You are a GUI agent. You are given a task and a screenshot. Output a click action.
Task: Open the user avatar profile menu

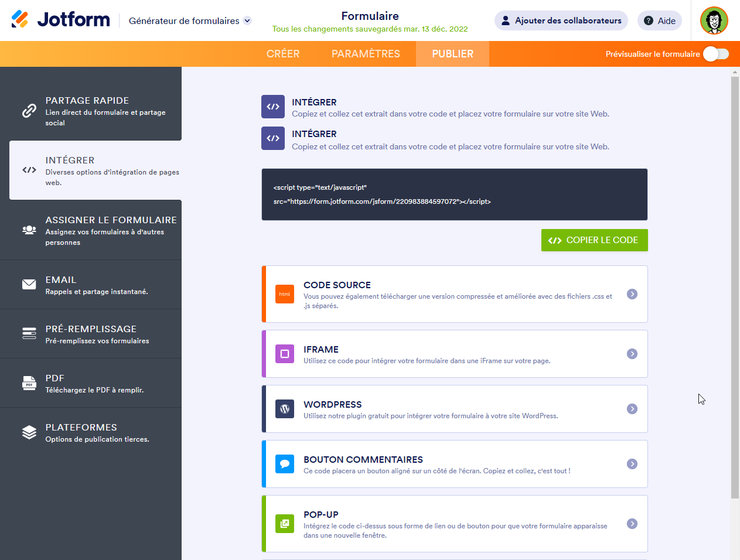[714, 21]
